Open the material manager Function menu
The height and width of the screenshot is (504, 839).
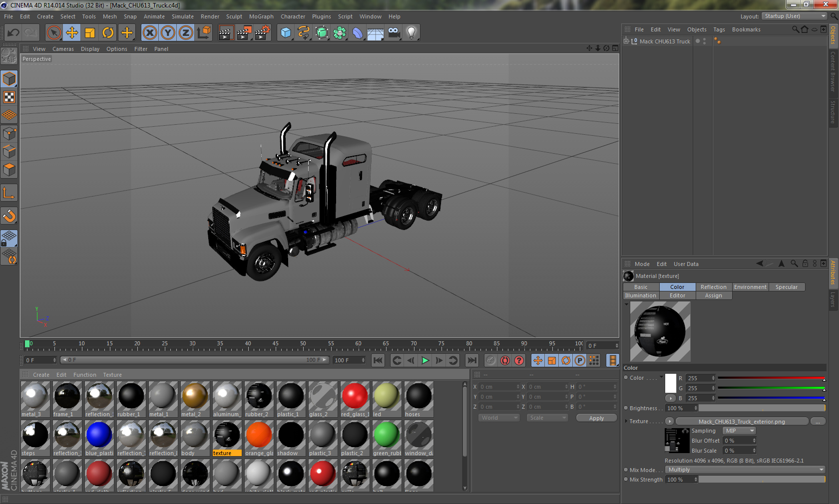point(85,375)
